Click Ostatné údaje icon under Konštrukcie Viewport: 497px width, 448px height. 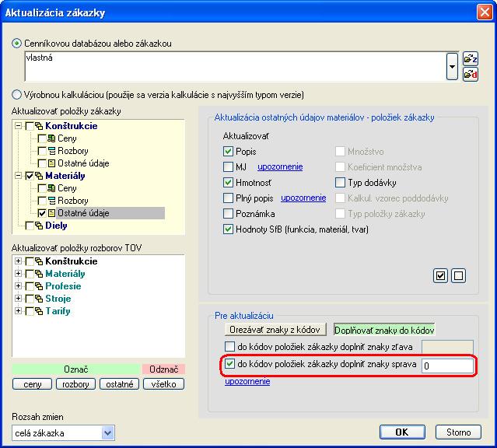(x=51, y=163)
